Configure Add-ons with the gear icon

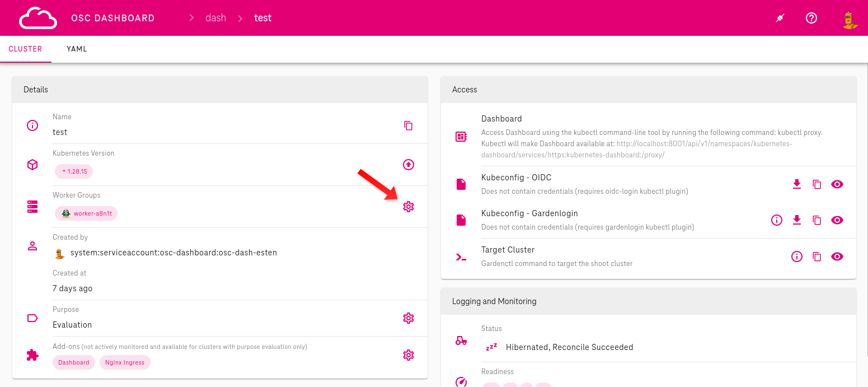coord(409,355)
